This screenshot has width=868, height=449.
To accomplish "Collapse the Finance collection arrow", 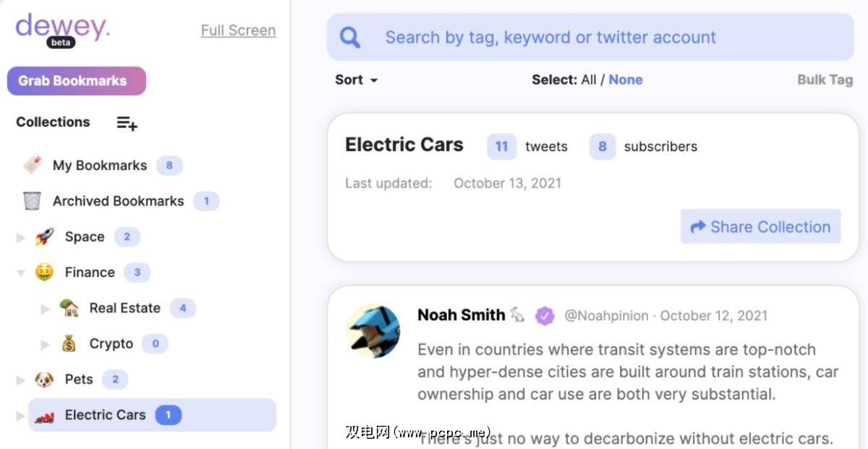I will [20, 273].
